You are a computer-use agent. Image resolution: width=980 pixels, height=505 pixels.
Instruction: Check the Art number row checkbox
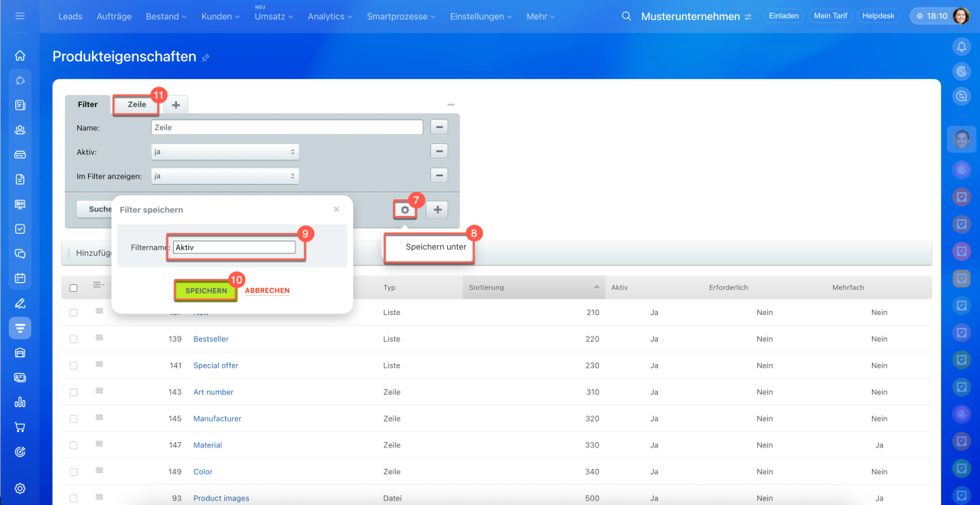(x=73, y=392)
